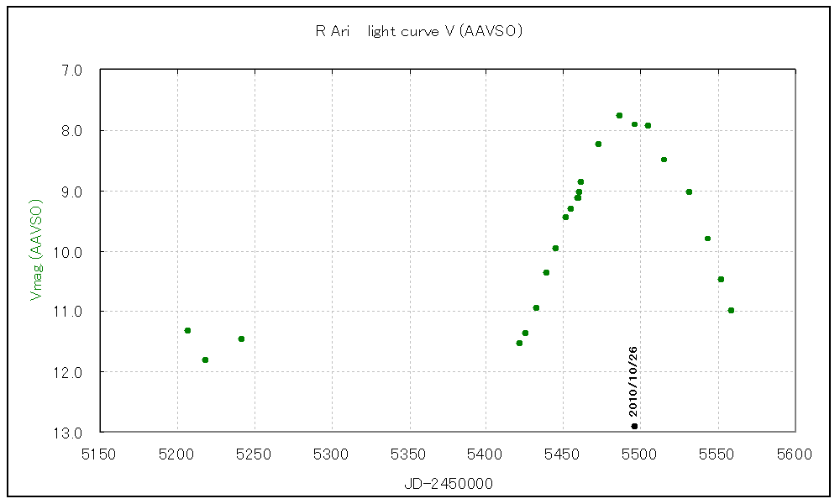Select the '5300' x-axis tick label
Viewport: 840px width, 504px height.
(331, 454)
